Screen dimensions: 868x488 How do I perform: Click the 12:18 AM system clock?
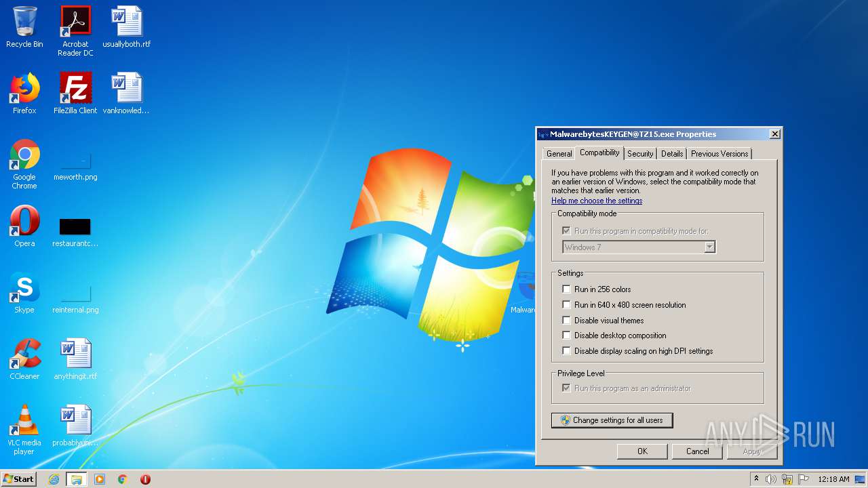point(833,479)
